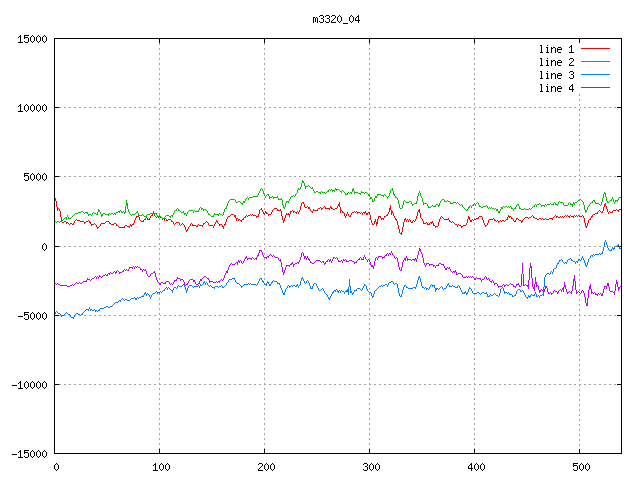Toggle the 'line 2' legend label
This screenshot has height=480, width=640.
coord(556,62)
